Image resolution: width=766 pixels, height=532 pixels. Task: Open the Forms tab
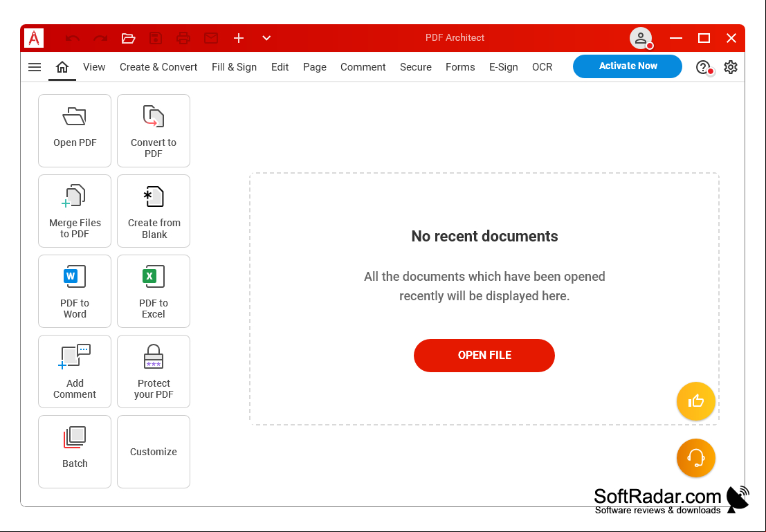[460, 67]
